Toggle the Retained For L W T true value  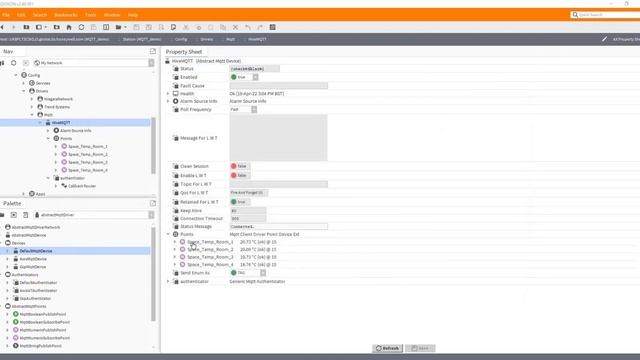[x=240, y=202]
